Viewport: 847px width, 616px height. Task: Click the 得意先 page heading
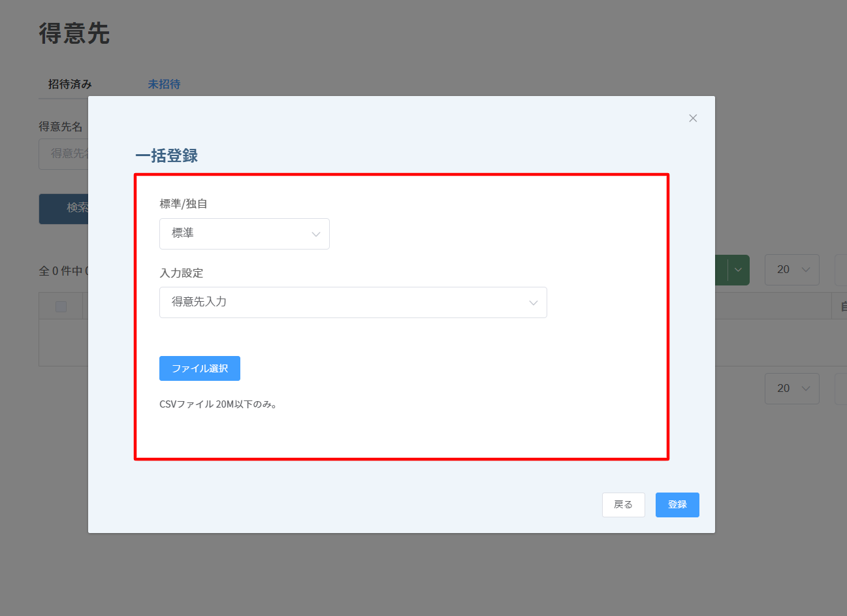(x=74, y=33)
